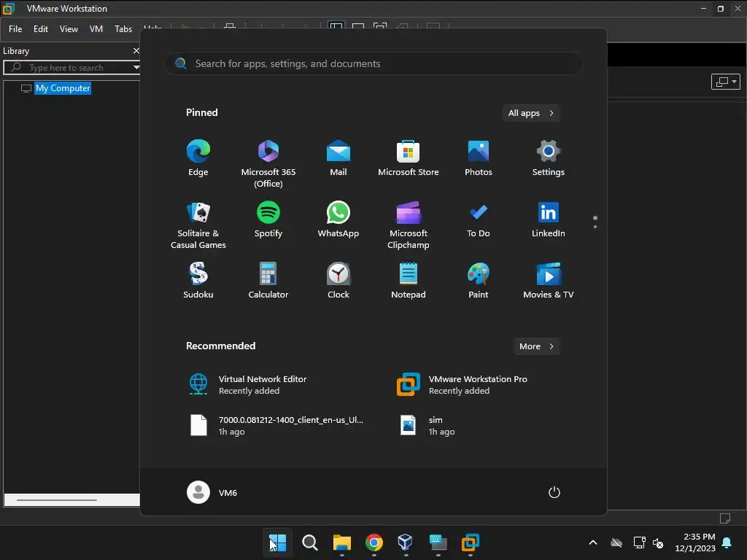Launch the Photos app
The width and height of the screenshot is (747, 560).
479,158
